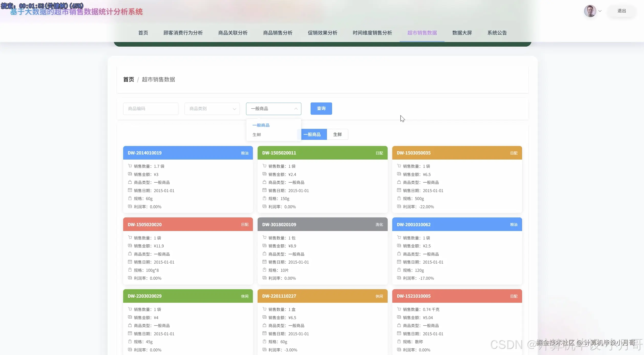Image resolution: width=644 pixels, height=355 pixels.
Task: Click money icon beside 销售金额 ¥11.9
Action: pyautogui.click(x=130, y=246)
